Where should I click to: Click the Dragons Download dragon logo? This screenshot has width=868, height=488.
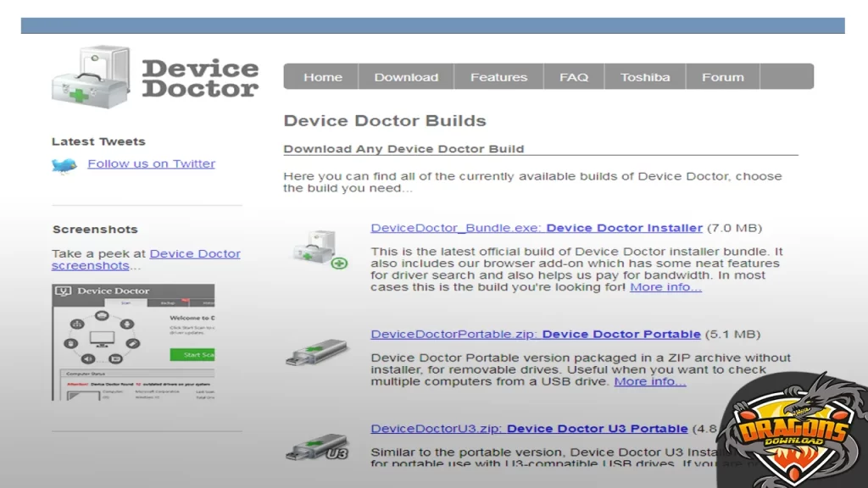[795, 432]
